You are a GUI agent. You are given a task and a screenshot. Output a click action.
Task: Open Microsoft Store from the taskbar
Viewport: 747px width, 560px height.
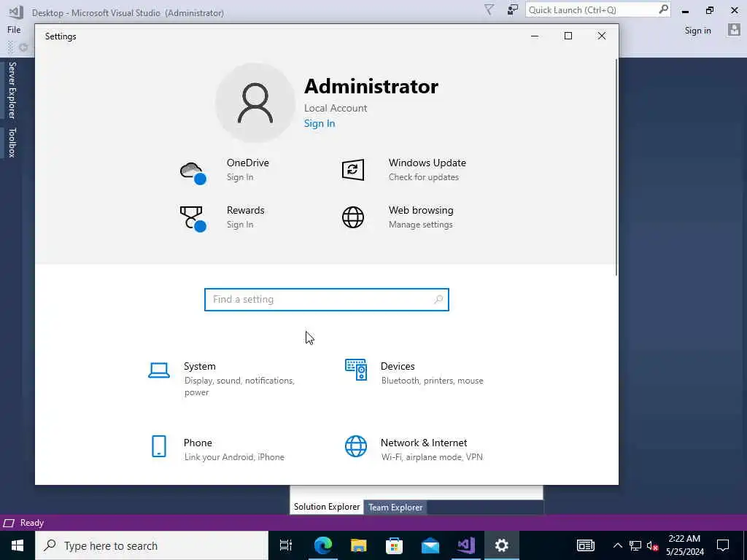tap(394, 545)
